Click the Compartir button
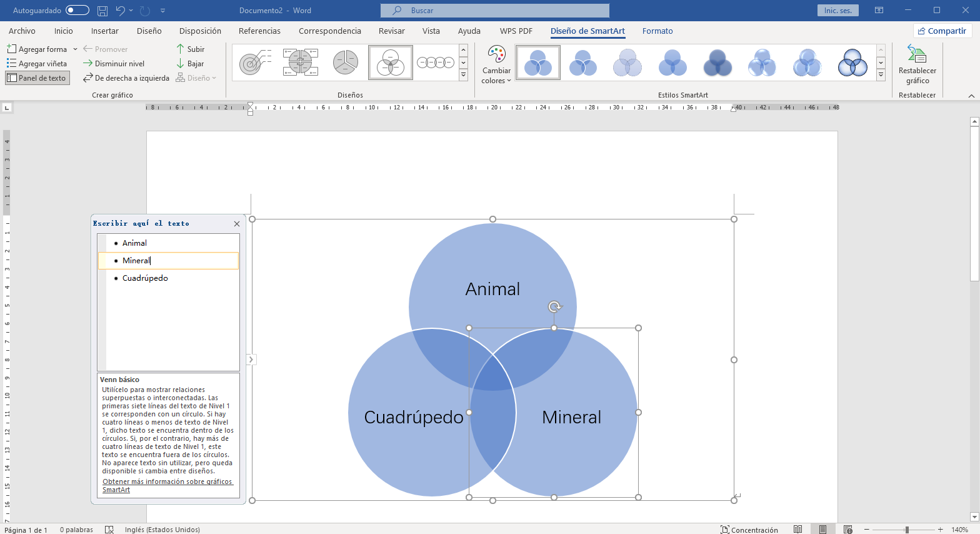The width and height of the screenshot is (980, 534). coord(942,31)
